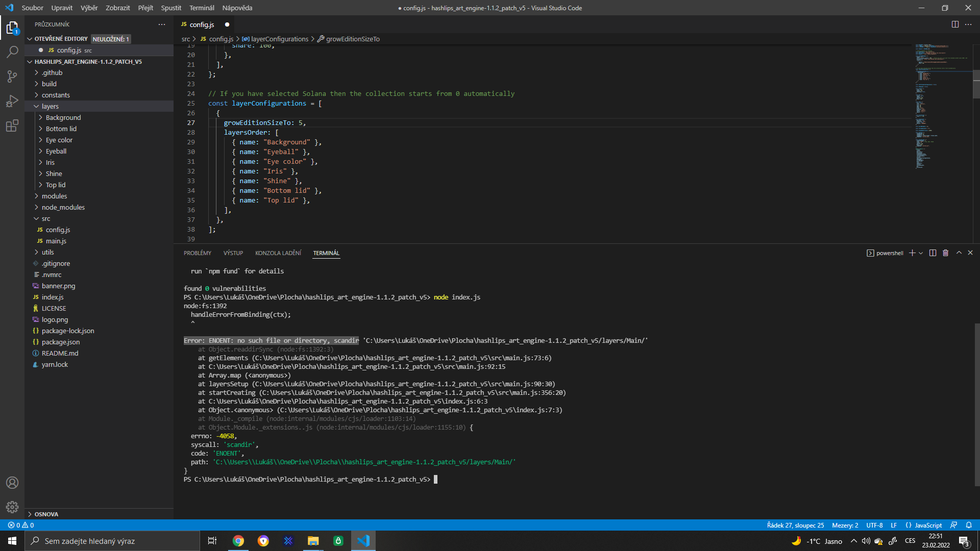Open the Terminál menu
Image resolution: width=980 pixels, height=551 pixels.
click(x=201, y=8)
